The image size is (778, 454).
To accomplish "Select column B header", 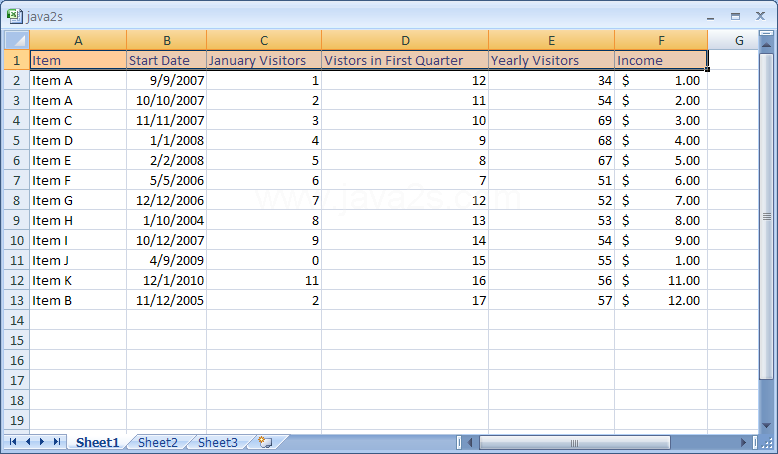I will tap(167, 40).
